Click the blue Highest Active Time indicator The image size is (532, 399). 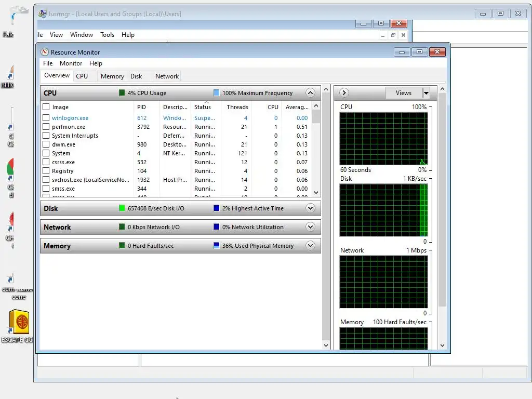pyautogui.click(x=217, y=208)
